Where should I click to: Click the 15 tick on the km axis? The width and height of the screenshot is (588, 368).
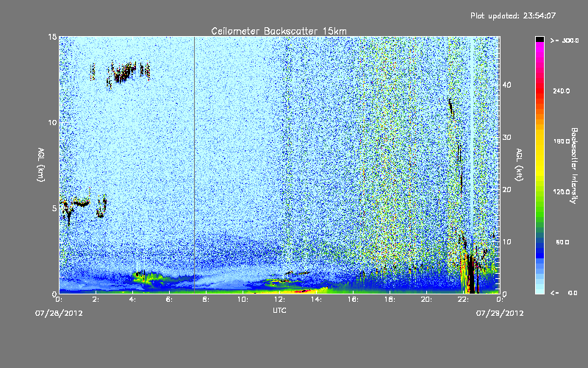tap(52, 37)
